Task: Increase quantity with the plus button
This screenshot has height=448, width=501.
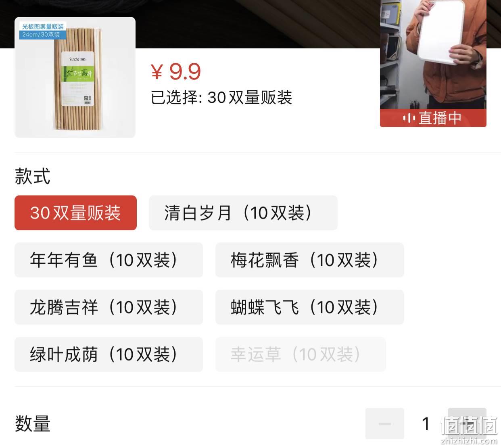Action: (x=467, y=423)
